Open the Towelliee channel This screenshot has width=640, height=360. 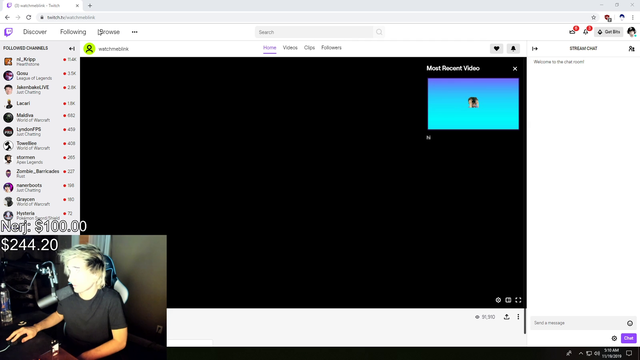coord(40,145)
